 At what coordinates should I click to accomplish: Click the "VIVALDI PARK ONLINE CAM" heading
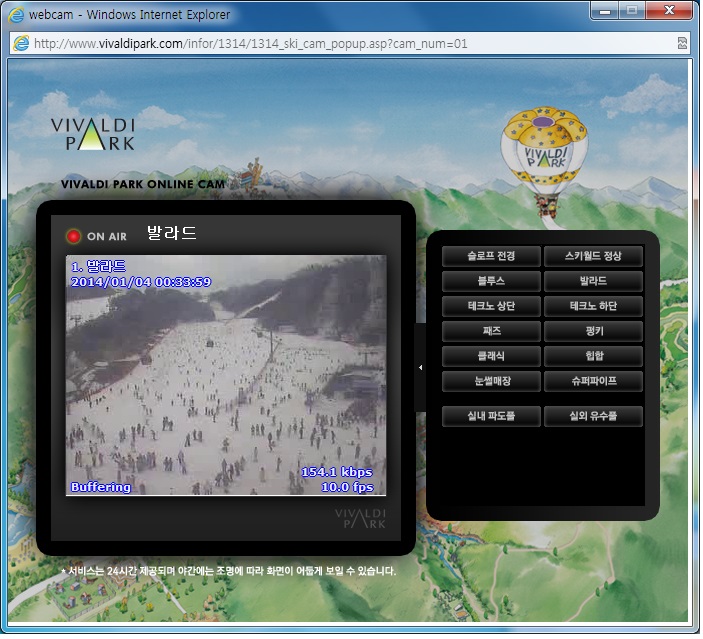tap(143, 185)
